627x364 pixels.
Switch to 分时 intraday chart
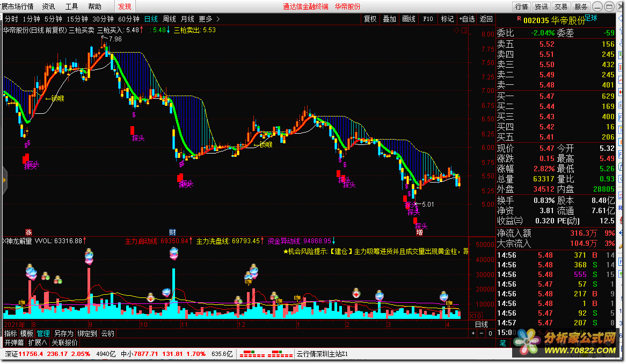[x=11, y=19]
